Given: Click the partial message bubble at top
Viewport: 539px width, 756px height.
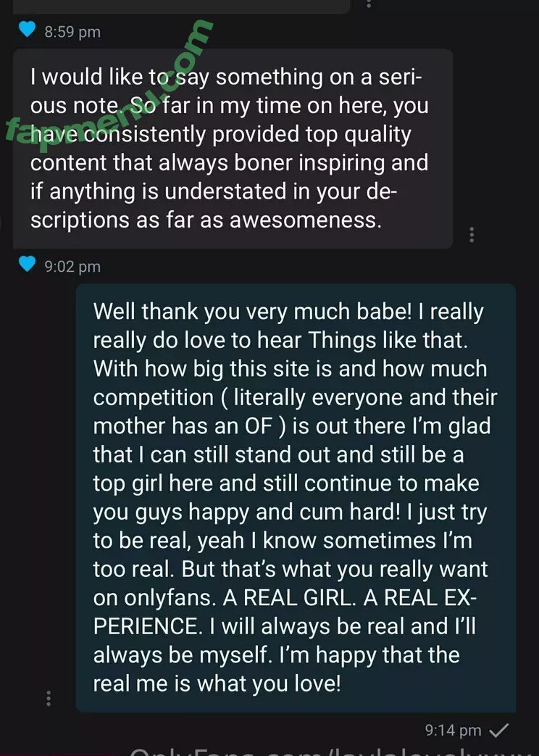Looking at the screenshot, I should 181,6.
